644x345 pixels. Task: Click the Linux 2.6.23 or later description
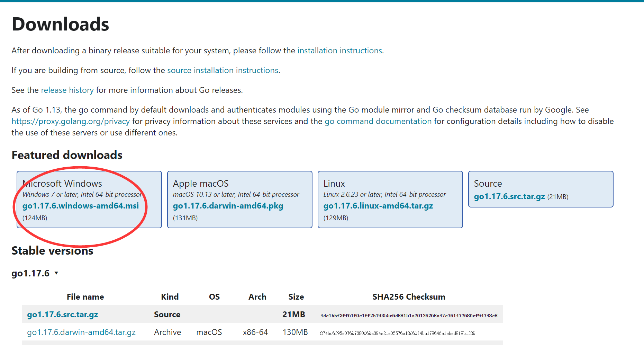click(x=384, y=194)
